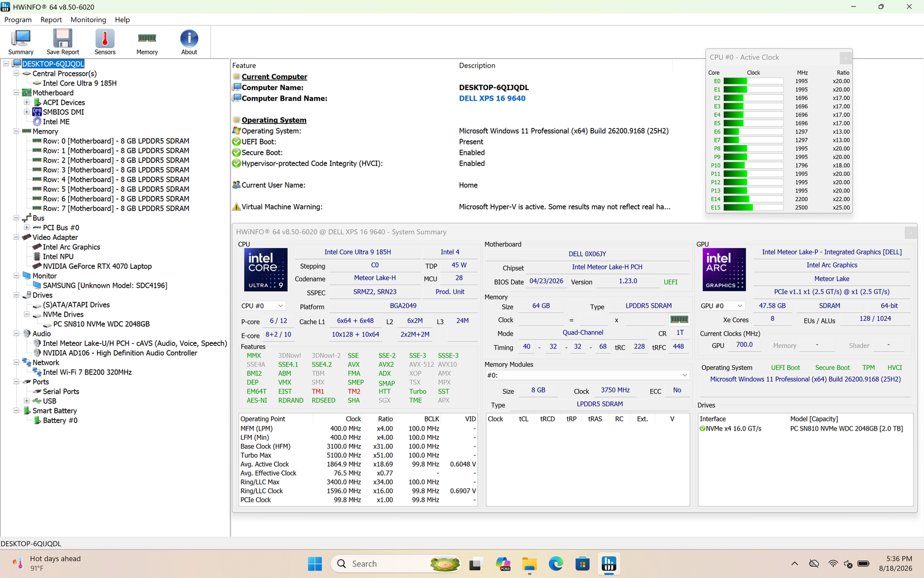Follow the DELL XPS 16 9640 link

tap(492, 99)
